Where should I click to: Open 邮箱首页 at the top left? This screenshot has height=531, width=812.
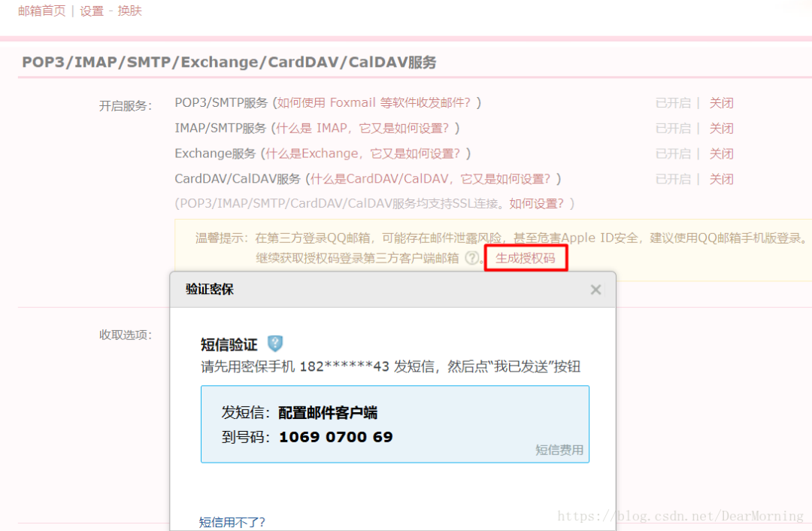(x=41, y=11)
